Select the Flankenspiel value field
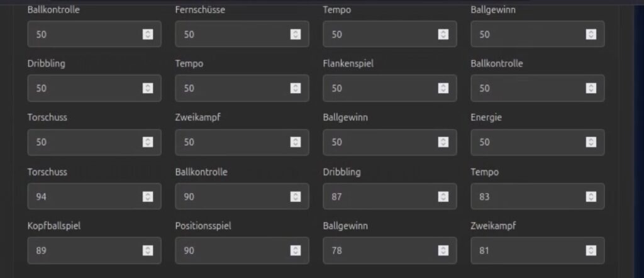Image resolution: width=644 pixels, height=278 pixels. [x=380, y=89]
